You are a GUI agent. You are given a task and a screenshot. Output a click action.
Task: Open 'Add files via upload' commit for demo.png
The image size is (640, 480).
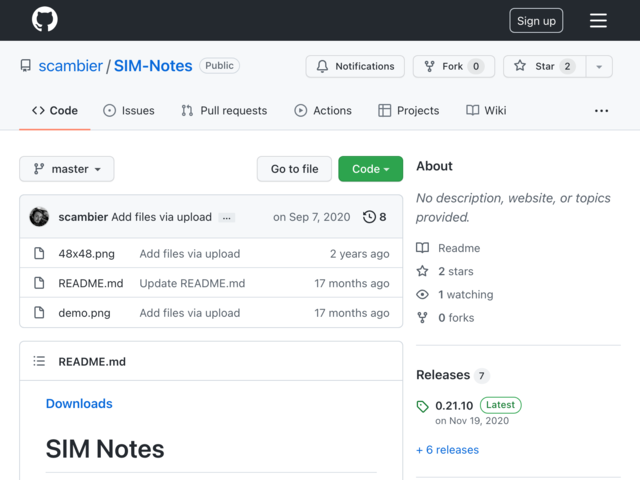click(x=190, y=313)
